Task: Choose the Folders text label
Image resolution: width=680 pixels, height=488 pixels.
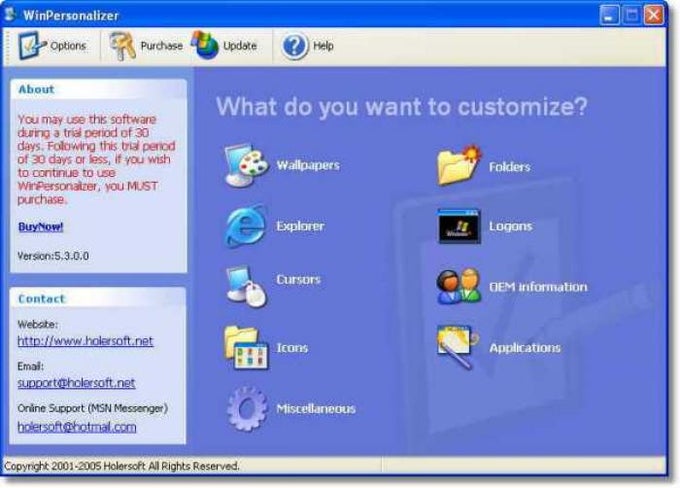Action: click(x=510, y=167)
